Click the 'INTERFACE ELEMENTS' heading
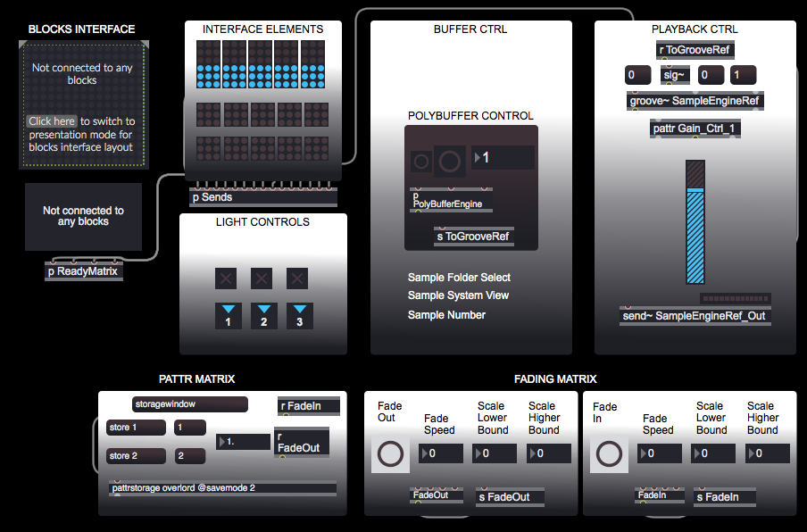Image resolution: width=807 pixels, height=532 pixels. (263, 29)
